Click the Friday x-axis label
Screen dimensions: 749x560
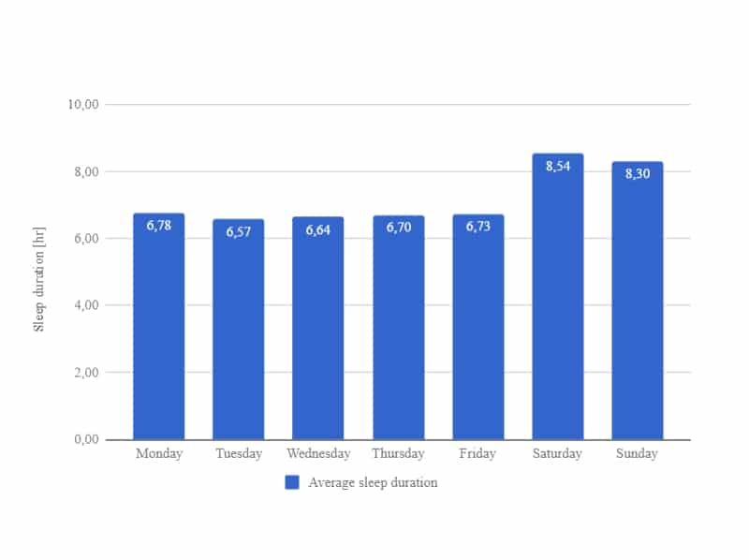[477, 453]
